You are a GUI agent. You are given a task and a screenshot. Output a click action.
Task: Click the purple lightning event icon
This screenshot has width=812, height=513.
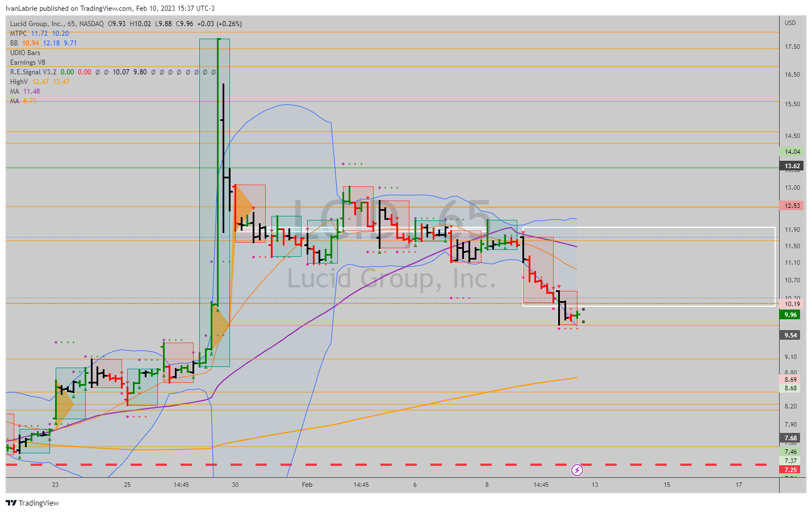577,470
